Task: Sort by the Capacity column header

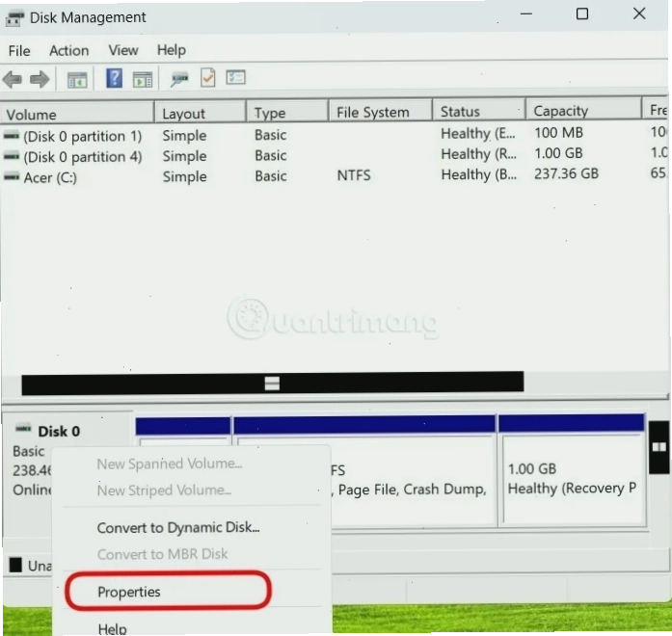Action: [583, 111]
